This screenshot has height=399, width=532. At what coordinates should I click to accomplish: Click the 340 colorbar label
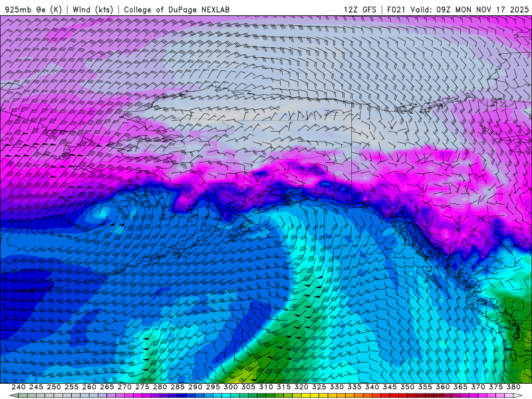[372, 387]
